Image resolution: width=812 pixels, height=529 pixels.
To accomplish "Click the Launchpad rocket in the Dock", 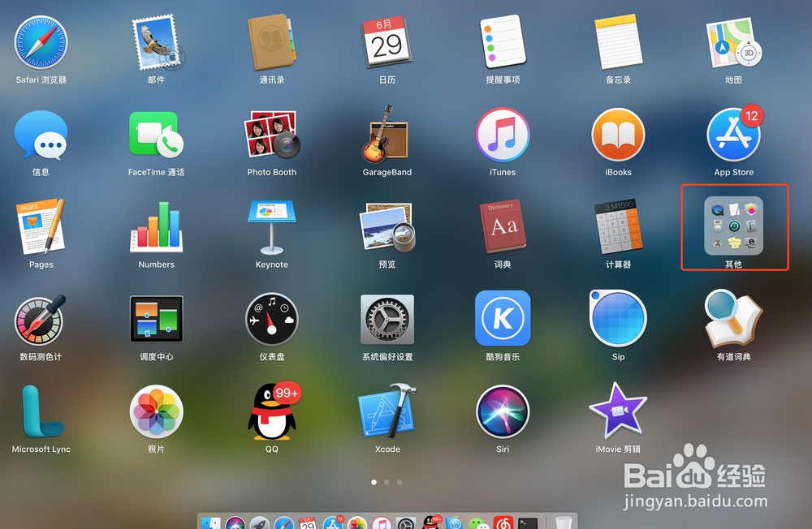I will pyautogui.click(x=260, y=523).
